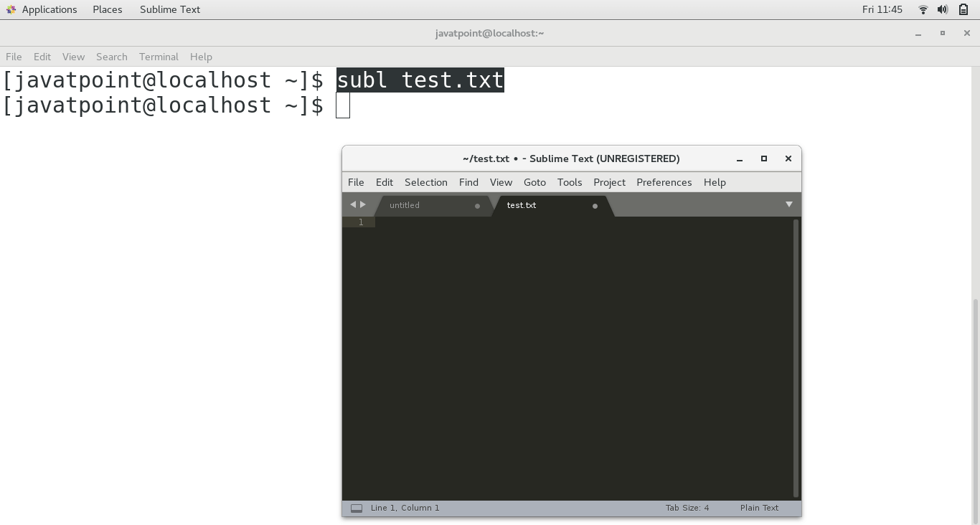Open the Wi-Fi network indicator
This screenshot has height=525, width=980.
pos(923,9)
